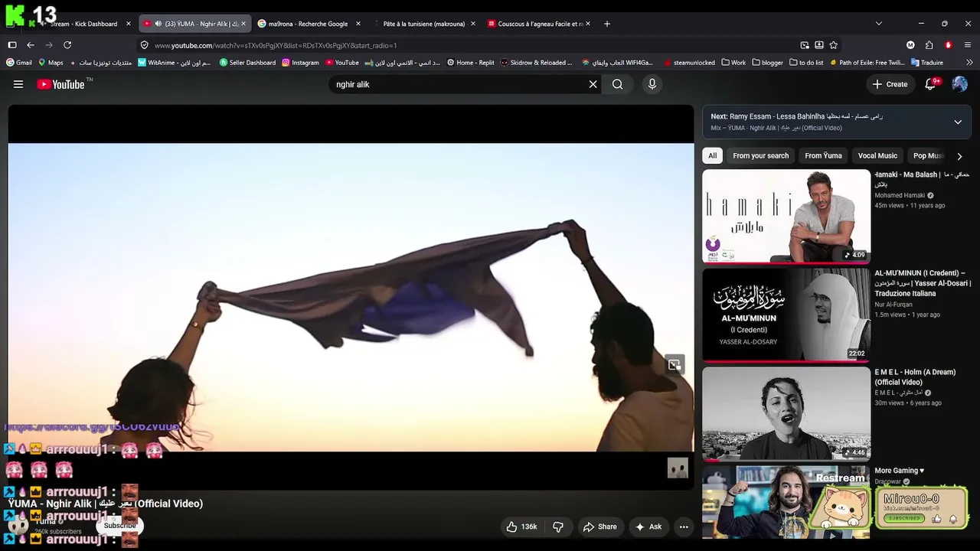
Task: Open the Maps bookmark
Action: 50,63
